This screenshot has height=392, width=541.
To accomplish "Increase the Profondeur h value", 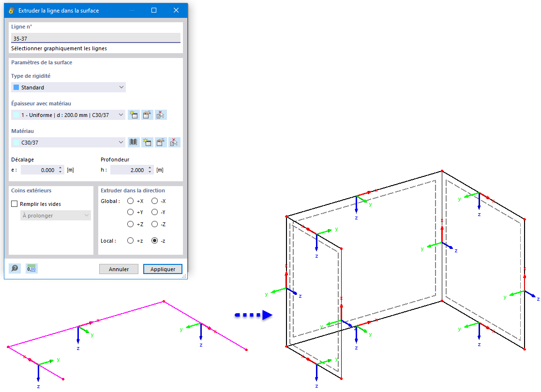I will coord(150,168).
